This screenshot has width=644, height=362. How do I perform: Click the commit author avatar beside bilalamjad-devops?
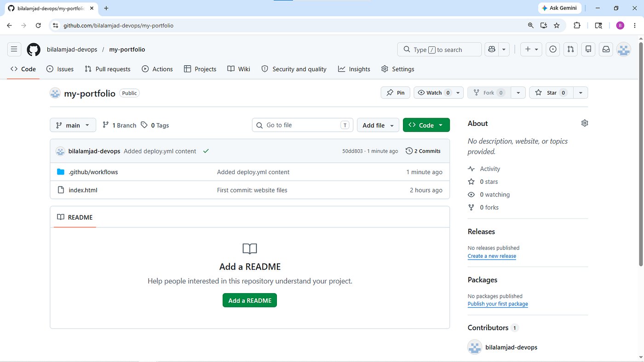coord(60,151)
